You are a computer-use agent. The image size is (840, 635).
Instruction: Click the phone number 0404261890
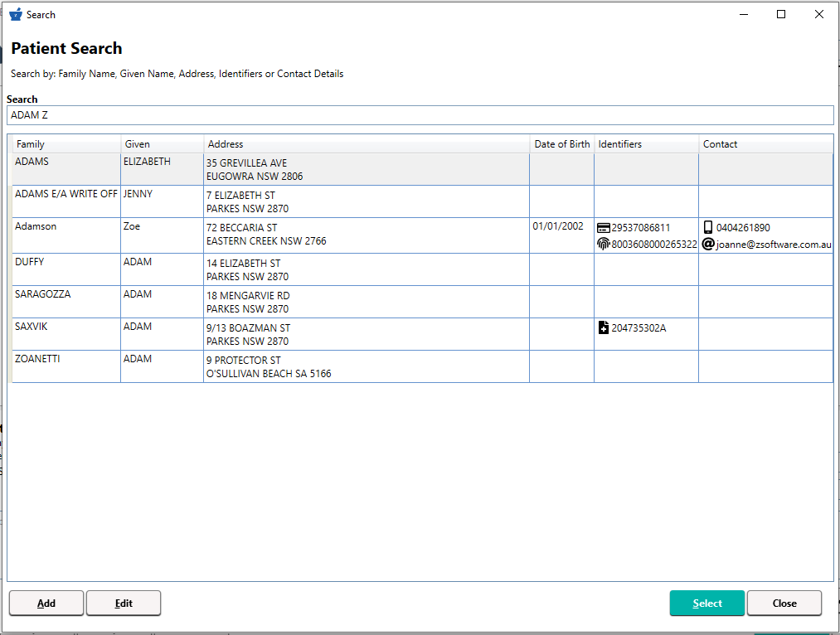click(743, 228)
